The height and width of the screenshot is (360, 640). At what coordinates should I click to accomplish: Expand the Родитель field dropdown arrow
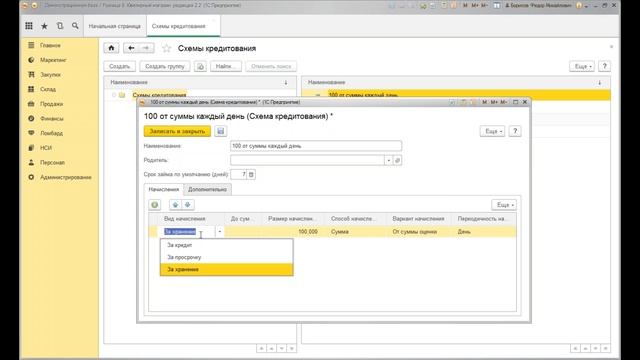point(389,160)
